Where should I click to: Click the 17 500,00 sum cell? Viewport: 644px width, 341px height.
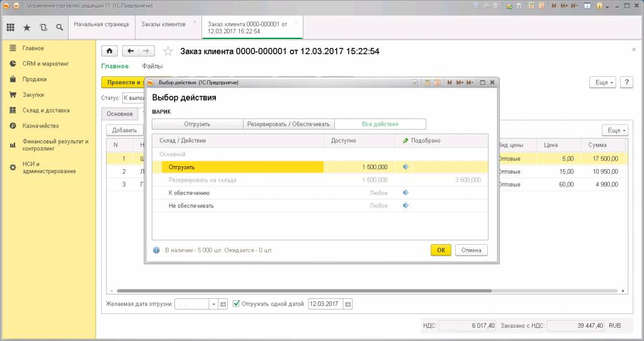604,159
